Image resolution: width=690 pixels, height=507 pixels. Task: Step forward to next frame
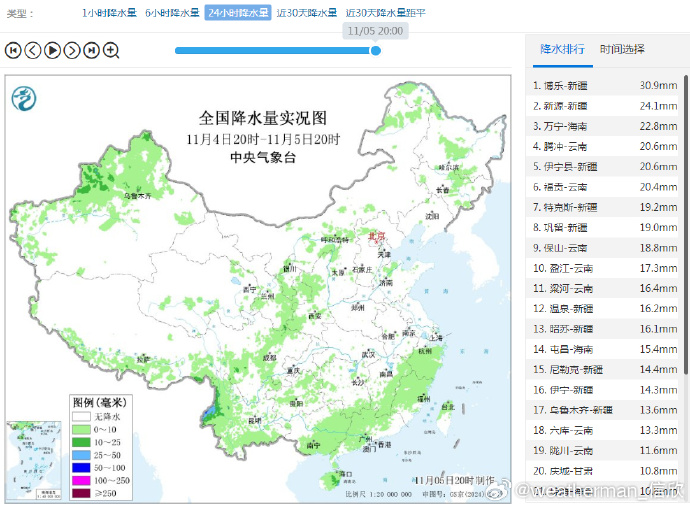(72, 50)
